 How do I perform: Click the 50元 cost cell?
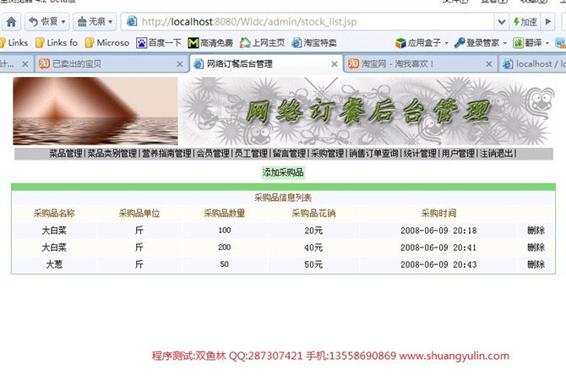tap(313, 264)
